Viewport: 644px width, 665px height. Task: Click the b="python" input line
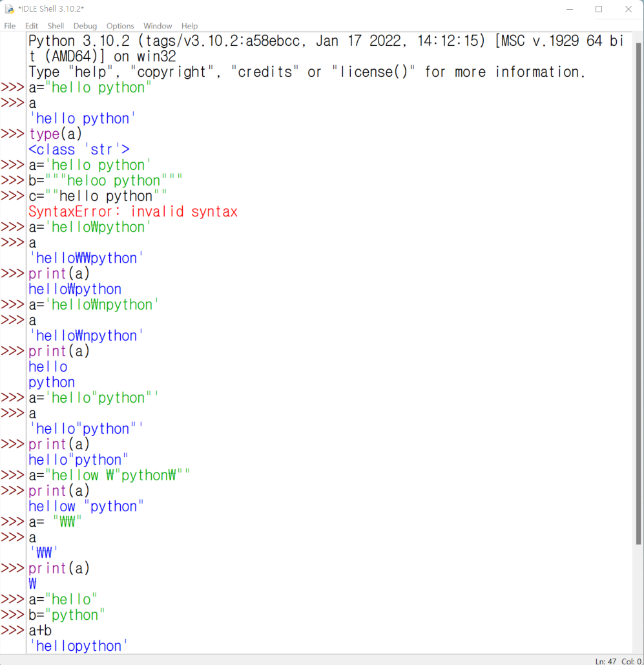point(67,615)
